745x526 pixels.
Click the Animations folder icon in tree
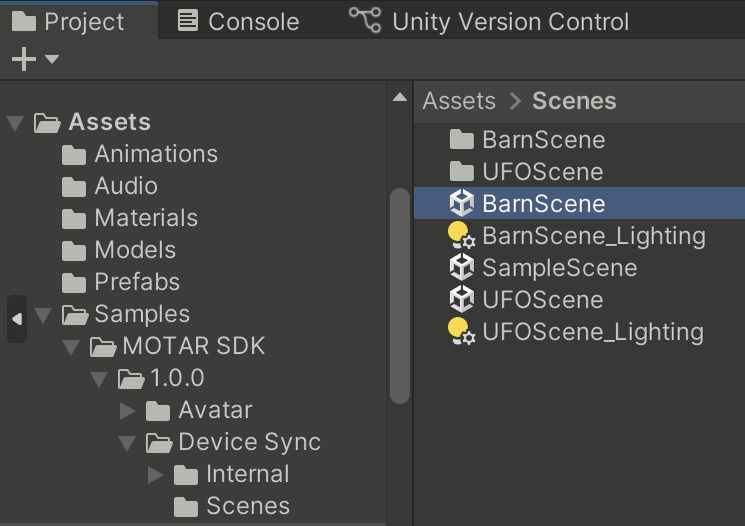click(x=74, y=154)
